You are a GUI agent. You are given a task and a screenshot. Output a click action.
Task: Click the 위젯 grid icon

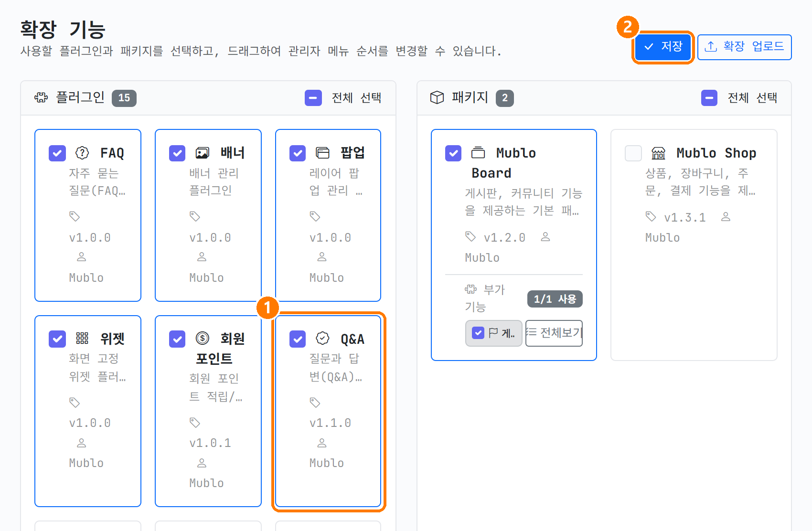82,339
